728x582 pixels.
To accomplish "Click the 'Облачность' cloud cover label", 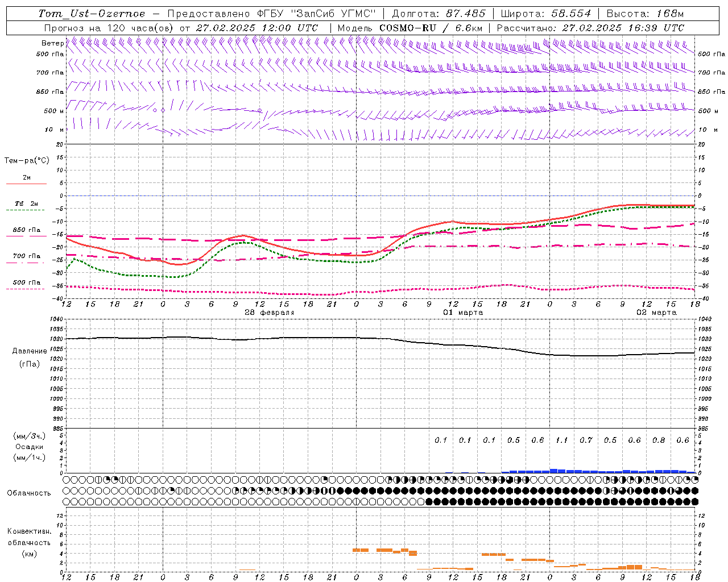I will point(29,493).
